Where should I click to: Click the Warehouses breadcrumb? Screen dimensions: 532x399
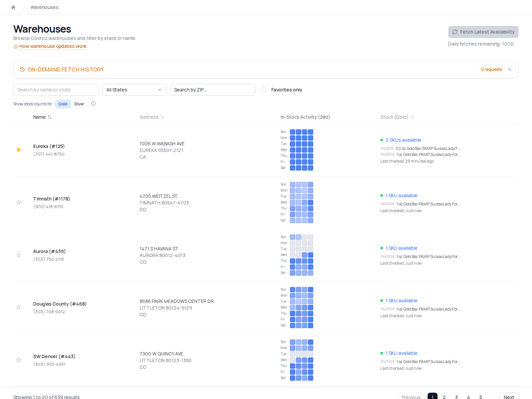pos(44,7)
